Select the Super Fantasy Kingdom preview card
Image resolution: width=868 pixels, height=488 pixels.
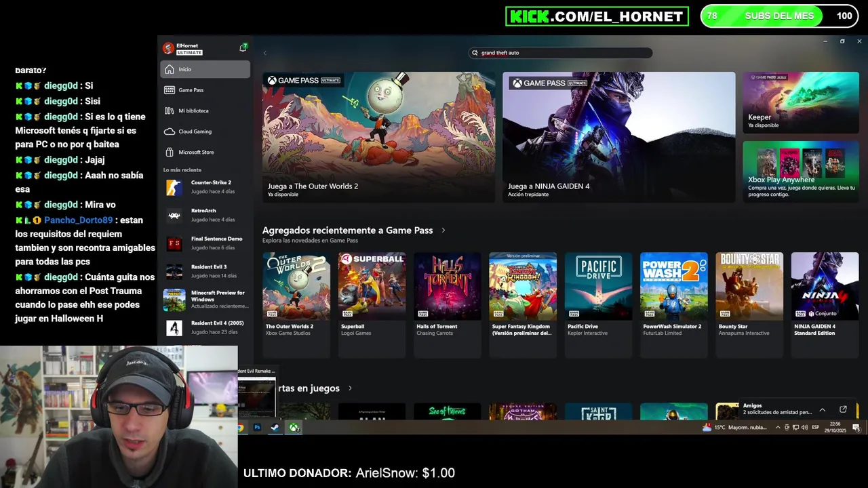(x=523, y=304)
